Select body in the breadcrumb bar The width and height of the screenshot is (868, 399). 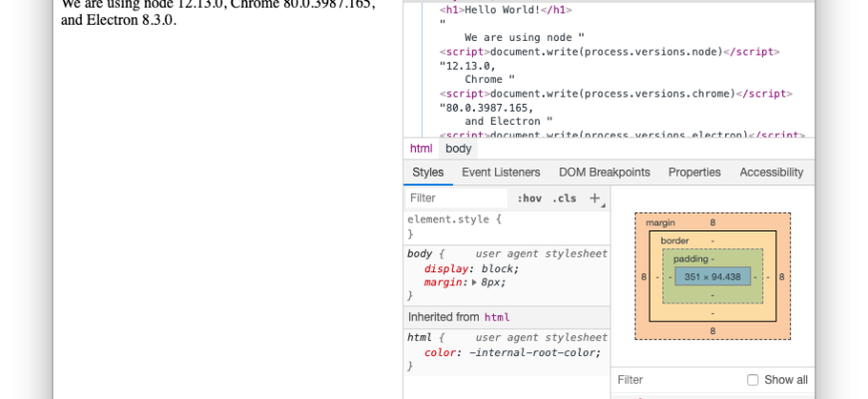[458, 149]
